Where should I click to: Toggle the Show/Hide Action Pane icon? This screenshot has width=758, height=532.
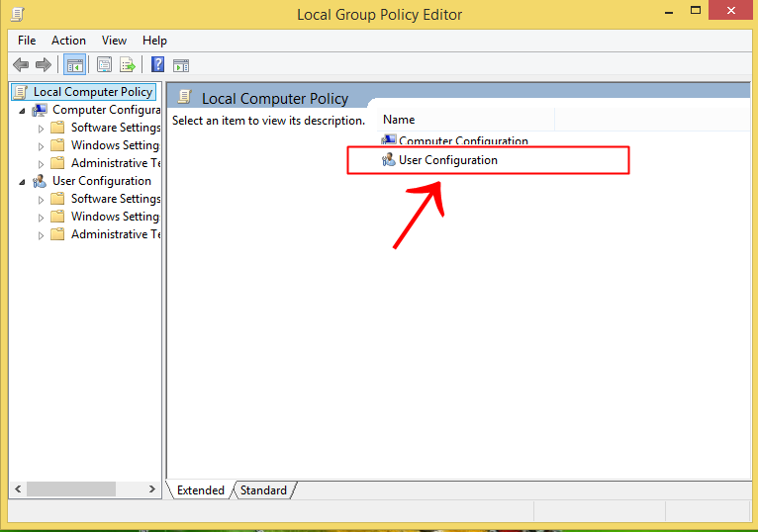(x=181, y=64)
